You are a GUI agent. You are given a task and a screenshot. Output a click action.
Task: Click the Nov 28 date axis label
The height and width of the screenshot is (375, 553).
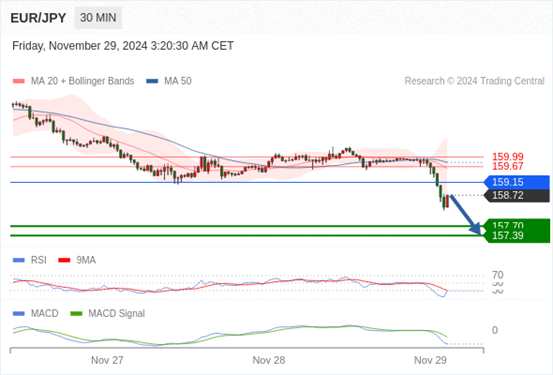(x=269, y=361)
